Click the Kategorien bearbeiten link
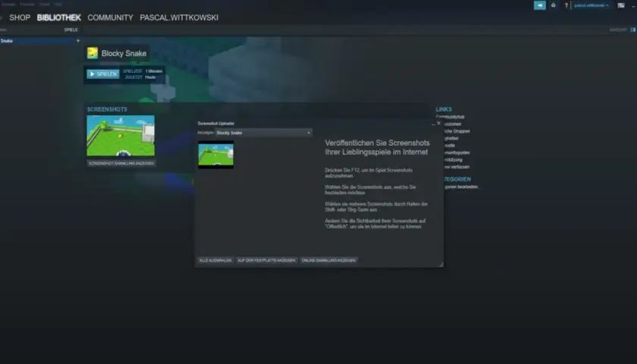The width and height of the screenshot is (637, 364). tap(461, 187)
